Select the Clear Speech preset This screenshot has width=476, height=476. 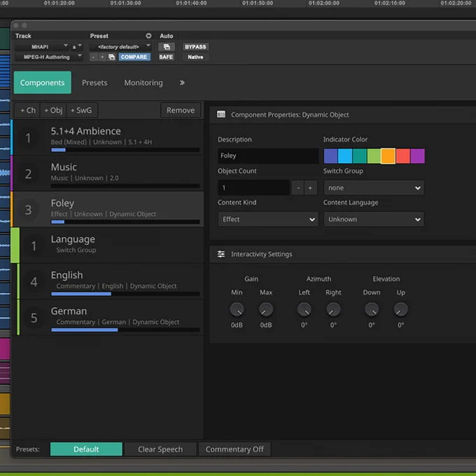click(160, 449)
